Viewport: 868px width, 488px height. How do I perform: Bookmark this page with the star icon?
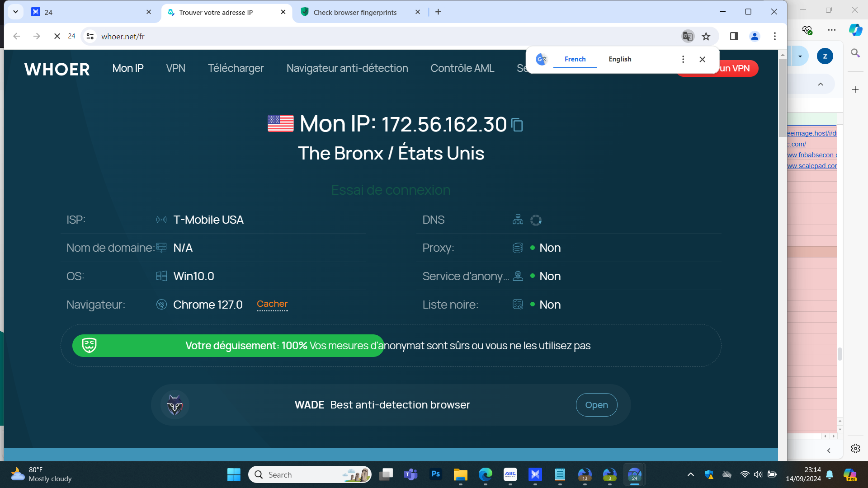click(x=706, y=36)
